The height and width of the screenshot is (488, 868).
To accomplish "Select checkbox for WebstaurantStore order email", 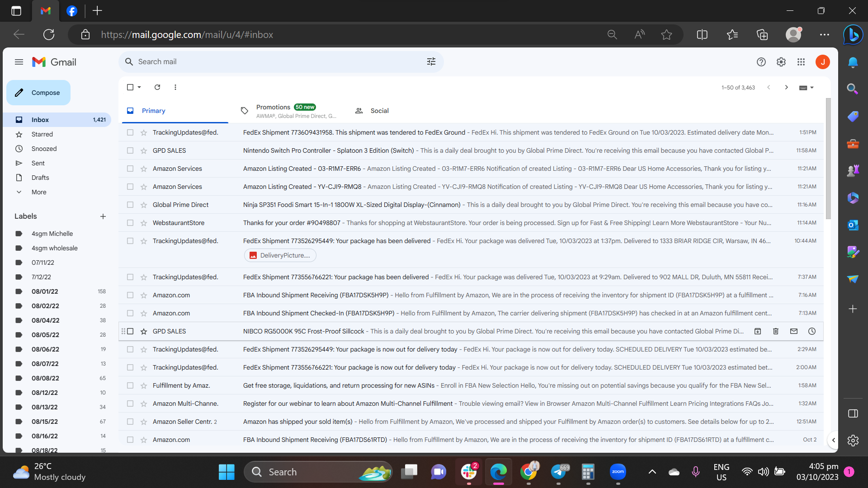I will click(x=130, y=223).
